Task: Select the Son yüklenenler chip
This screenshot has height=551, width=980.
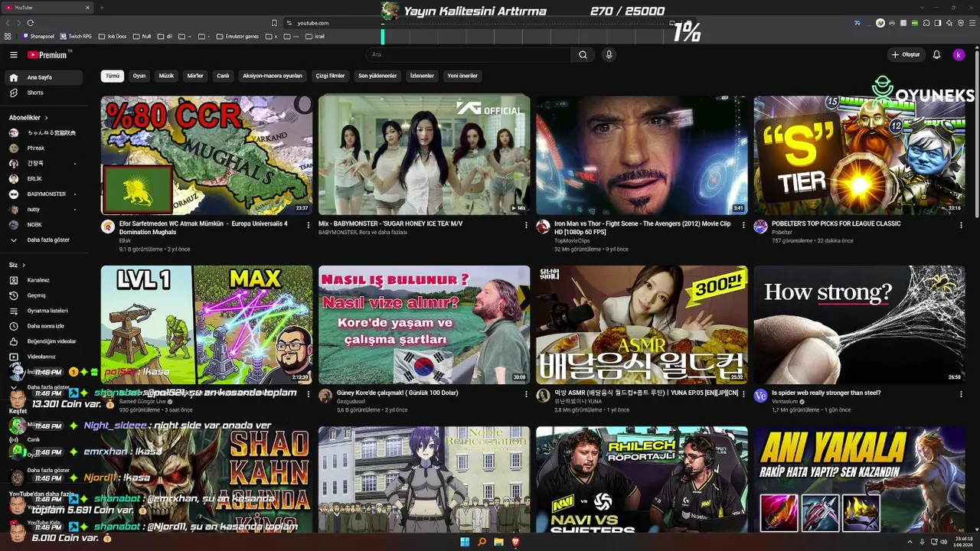Action: 377,76
